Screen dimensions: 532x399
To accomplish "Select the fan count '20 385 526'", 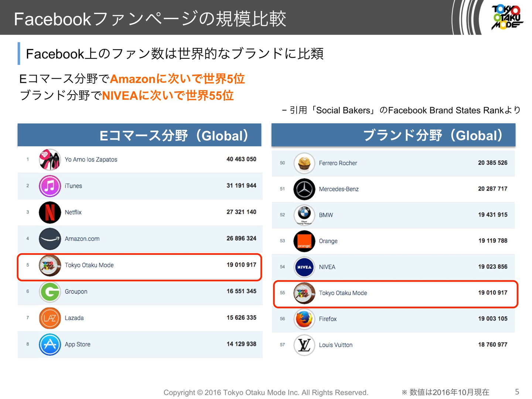I will coord(492,163).
